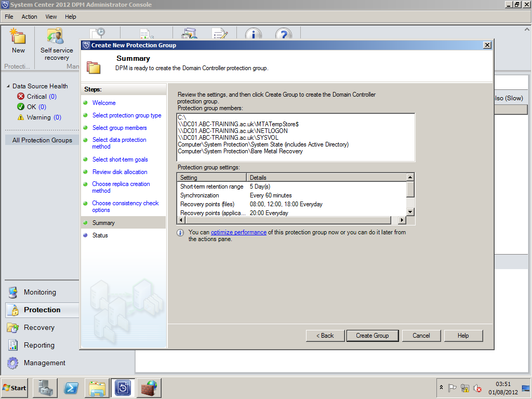Click the Status step in the wizard
The image size is (532, 399).
click(100, 235)
